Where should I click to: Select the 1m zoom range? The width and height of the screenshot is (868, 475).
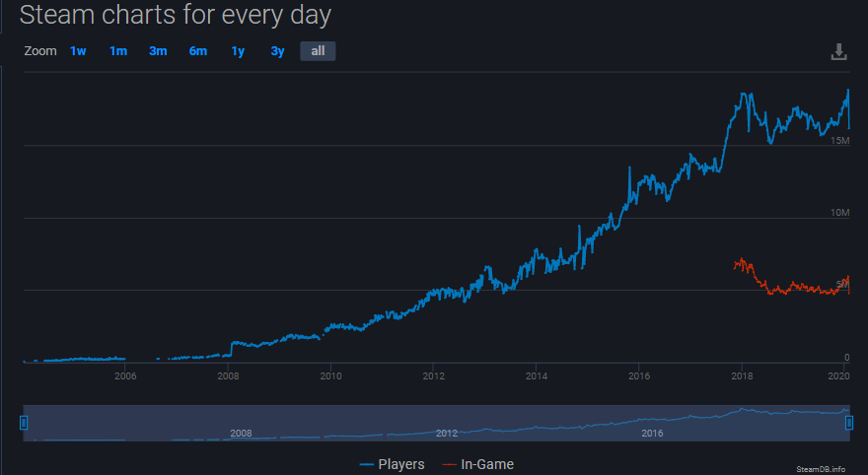(x=118, y=51)
